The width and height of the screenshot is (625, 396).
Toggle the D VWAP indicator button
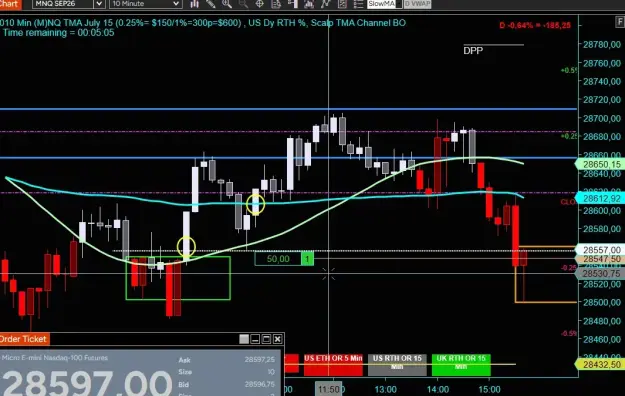[418, 4]
